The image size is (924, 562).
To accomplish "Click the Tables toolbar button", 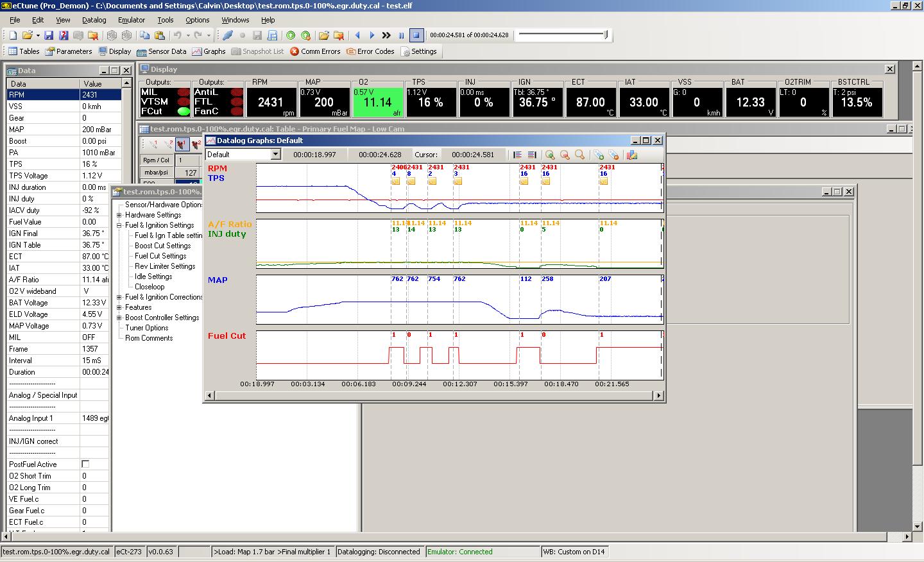I will click(x=24, y=51).
